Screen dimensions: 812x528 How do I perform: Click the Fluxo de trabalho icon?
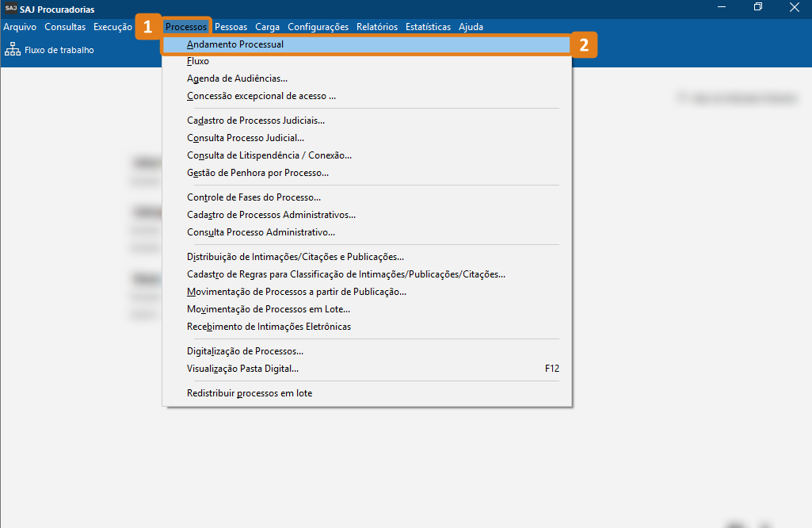point(13,50)
